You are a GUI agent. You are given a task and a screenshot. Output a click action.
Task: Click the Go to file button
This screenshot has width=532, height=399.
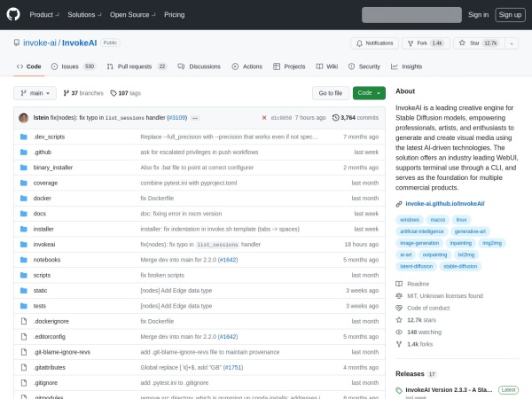[x=331, y=93]
